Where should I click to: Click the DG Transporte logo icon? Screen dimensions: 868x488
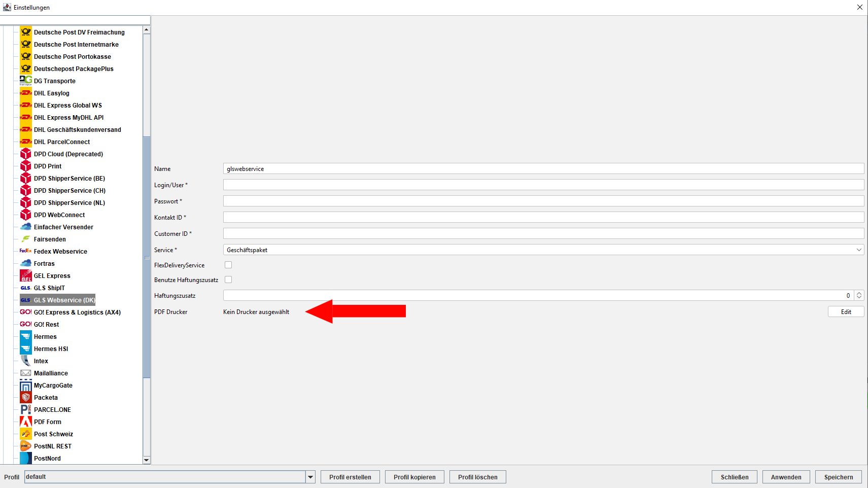26,81
